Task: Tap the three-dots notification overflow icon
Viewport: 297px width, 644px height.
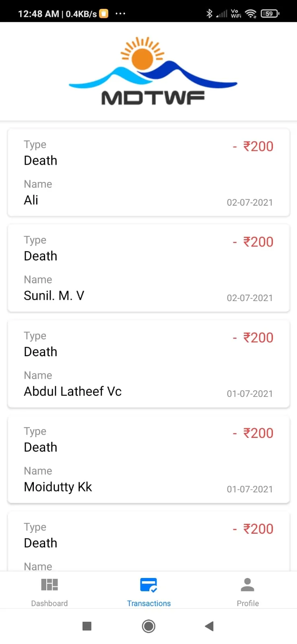Action: pyautogui.click(x=120, y=14)
